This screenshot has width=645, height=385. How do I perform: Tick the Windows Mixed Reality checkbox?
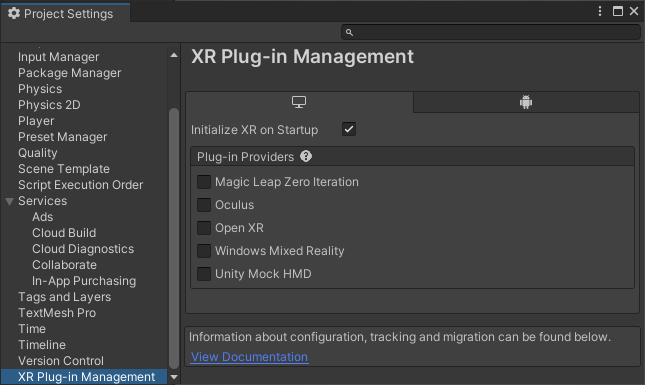coord(204,251)
